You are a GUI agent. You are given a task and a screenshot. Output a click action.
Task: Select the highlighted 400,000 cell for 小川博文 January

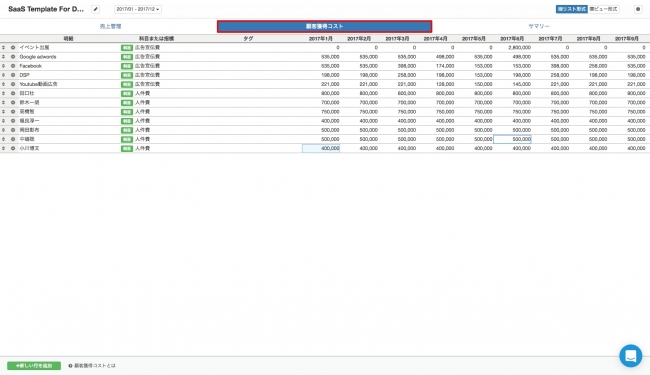click(x=321, y=148)
